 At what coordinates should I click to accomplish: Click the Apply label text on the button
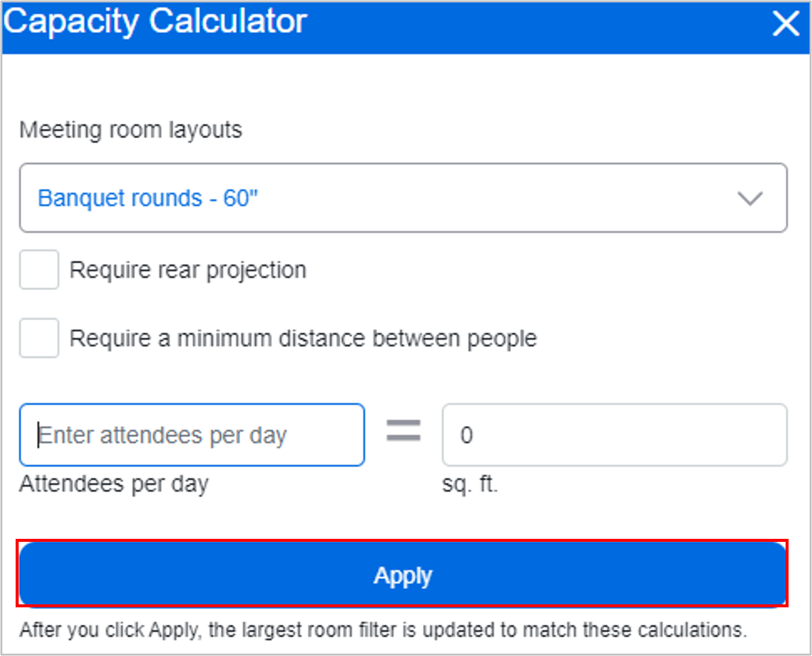(x=403, y=576)
